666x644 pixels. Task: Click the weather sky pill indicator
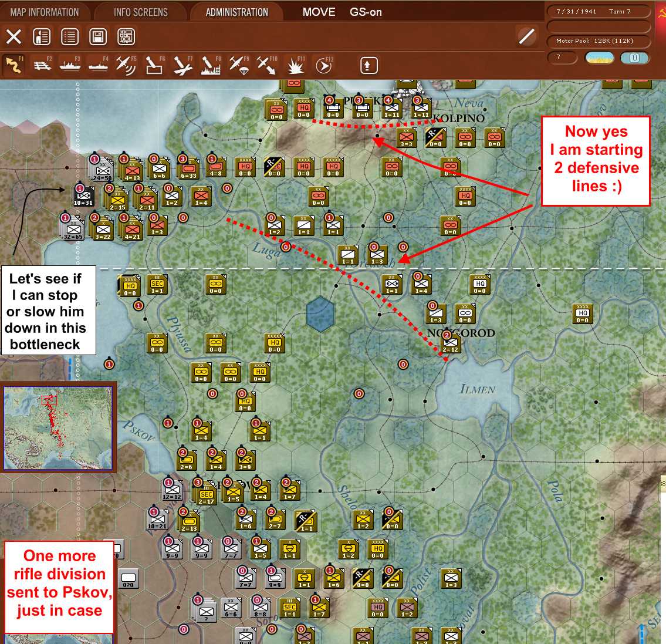pyautogui.click(x=599, y=58)
